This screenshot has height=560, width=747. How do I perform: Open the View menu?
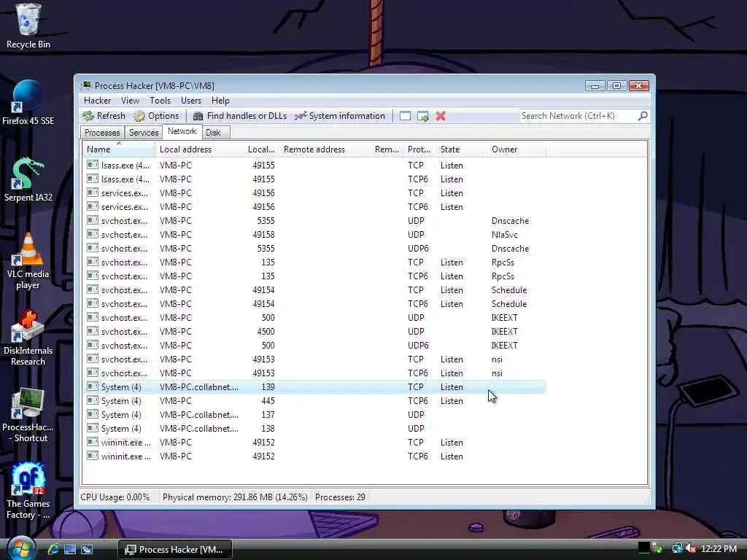coord(130,101)
